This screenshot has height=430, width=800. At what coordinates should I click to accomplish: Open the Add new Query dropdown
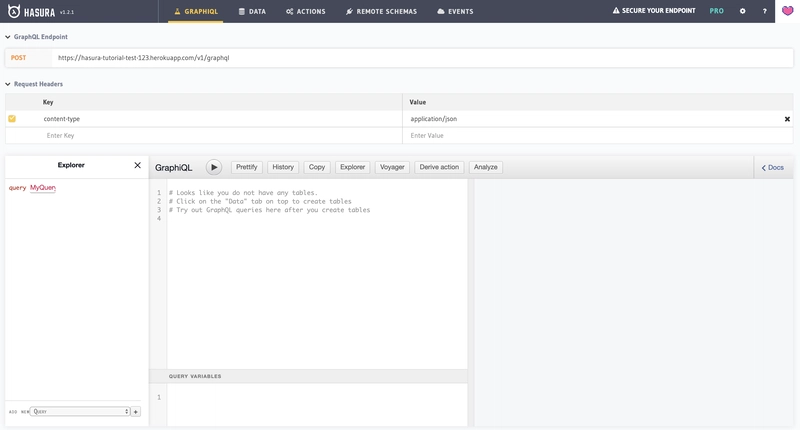point(80,412)
